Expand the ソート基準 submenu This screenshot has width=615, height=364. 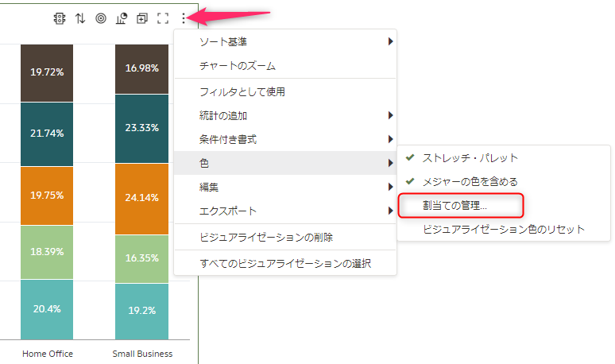(x=285, y=41)
